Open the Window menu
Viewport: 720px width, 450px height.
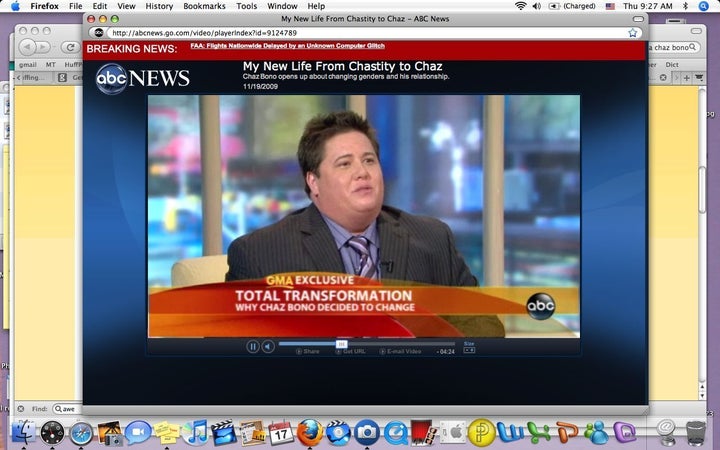point(282,6)
